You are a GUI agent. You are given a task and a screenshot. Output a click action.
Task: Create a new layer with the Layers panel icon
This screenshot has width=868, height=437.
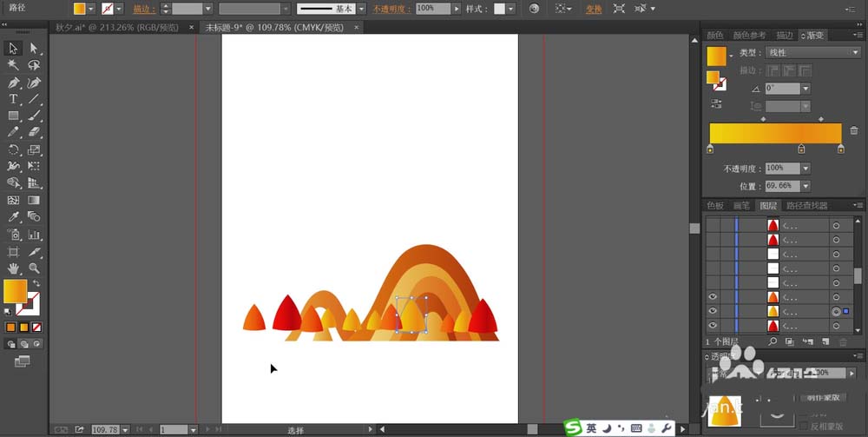[825, 342]
